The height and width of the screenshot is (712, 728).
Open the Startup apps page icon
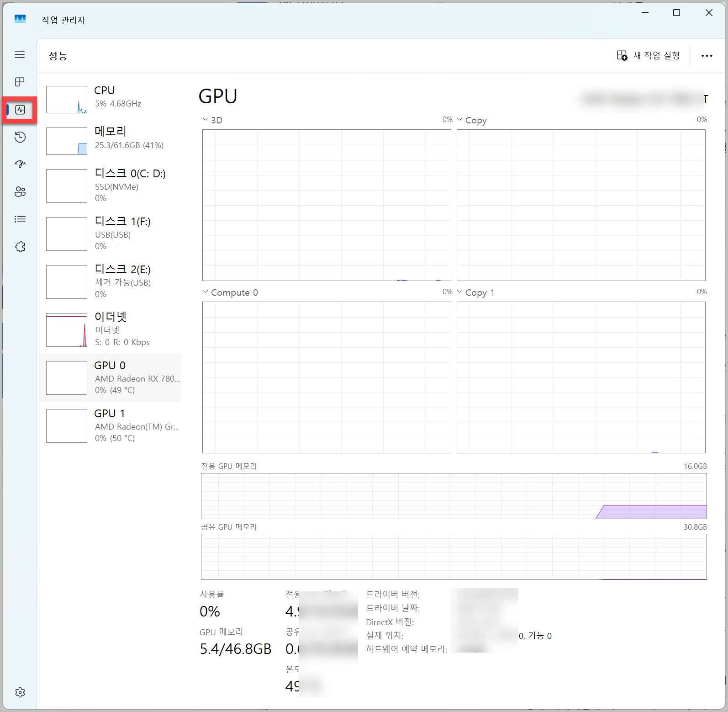click(x=20, y=164)
